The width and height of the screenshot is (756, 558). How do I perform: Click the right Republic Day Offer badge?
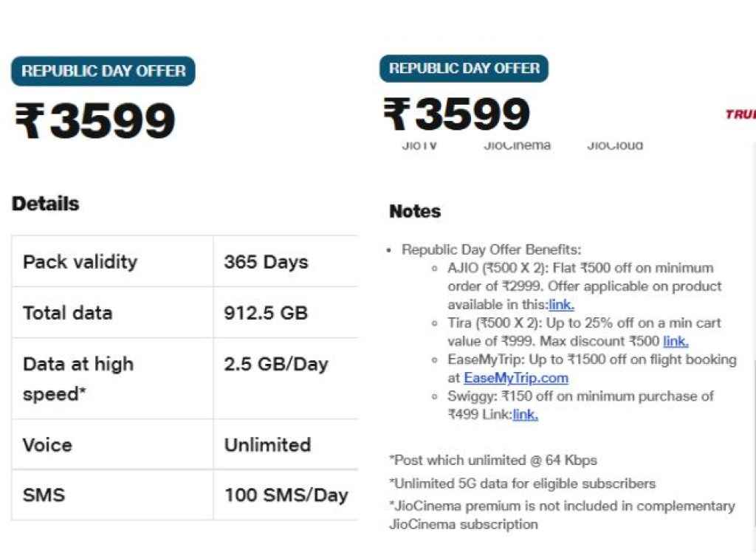pos(464,69)
